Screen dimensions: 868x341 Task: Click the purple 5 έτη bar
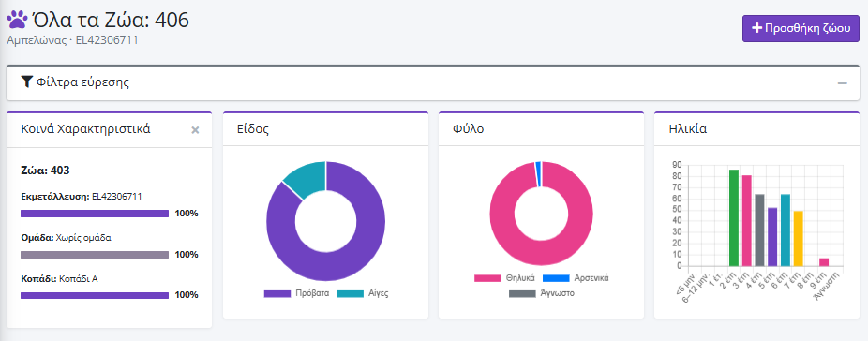(772, 237)
